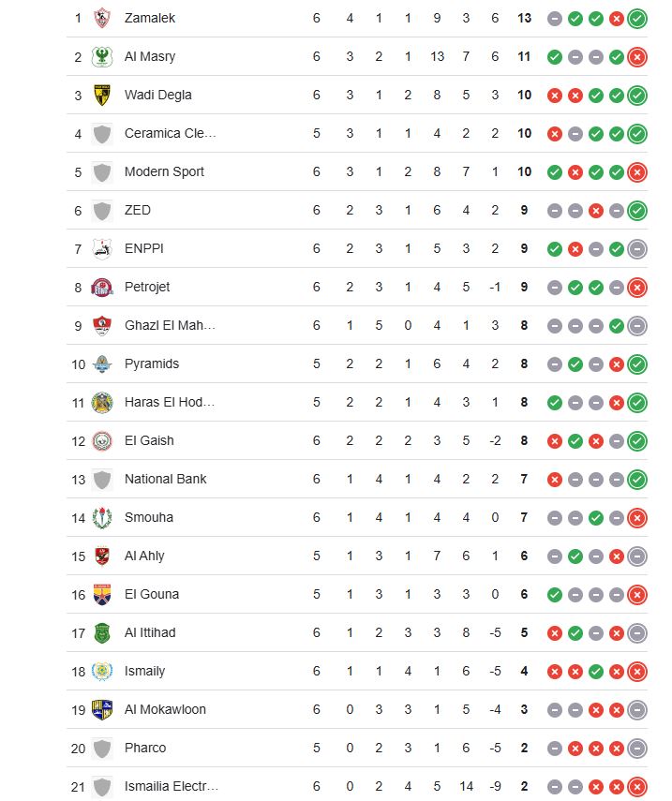Click the El Gouna club crest

(x=102, y=595)
